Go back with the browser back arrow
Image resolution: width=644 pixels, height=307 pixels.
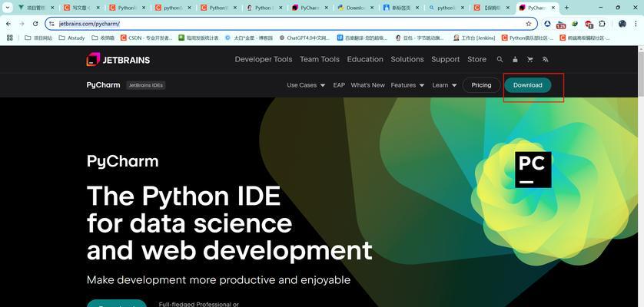(8, 24)
